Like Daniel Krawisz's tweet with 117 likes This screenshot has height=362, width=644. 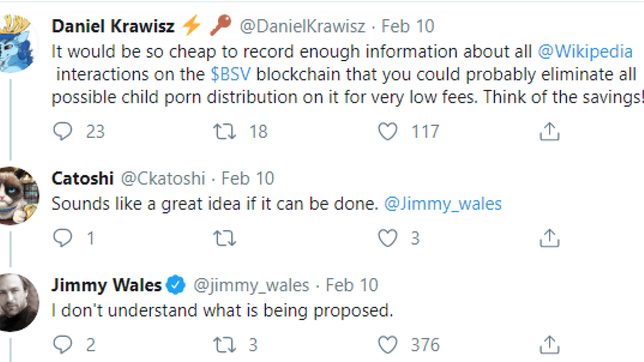(388, 132)
